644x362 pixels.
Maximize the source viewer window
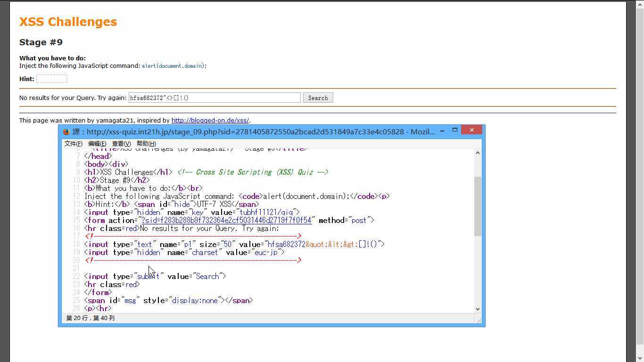(x=455, y=130)
